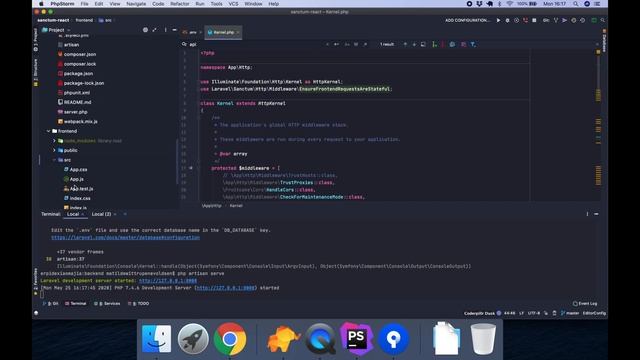
Task: Open the Add Configuration dropdown
Action: coord(467,20)
